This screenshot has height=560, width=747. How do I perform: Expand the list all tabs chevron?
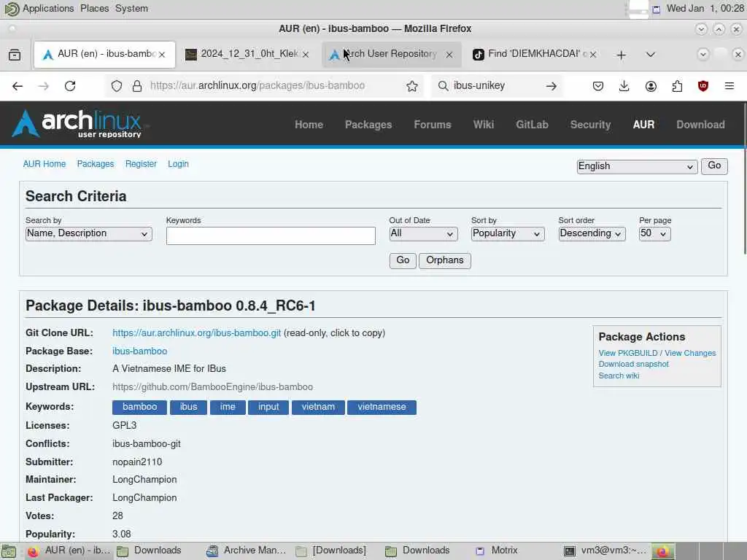pos(650,55)
